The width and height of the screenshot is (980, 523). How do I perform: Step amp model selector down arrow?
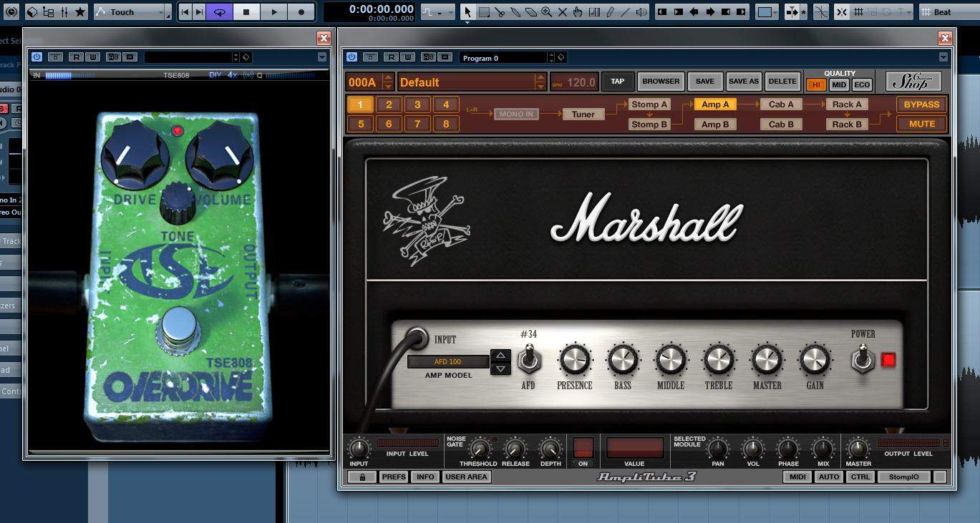point(500,368)
